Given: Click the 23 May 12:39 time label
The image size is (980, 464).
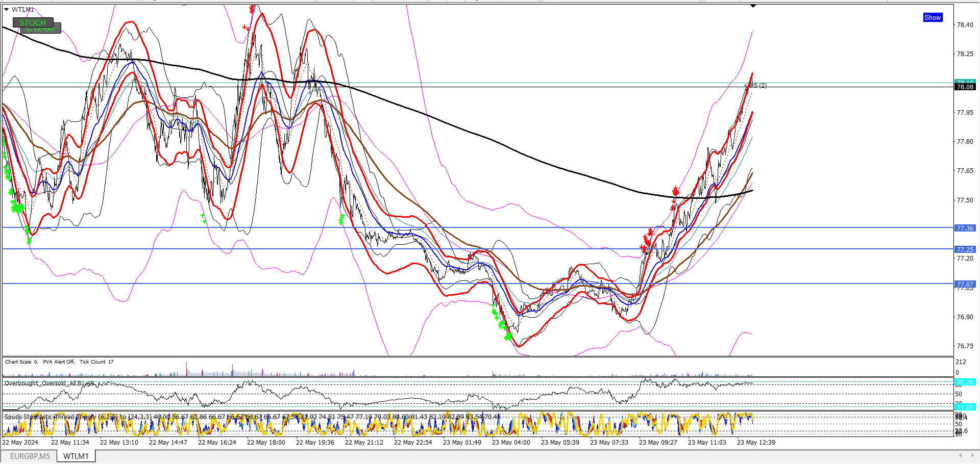Looking at the screenshot, I should click(x=756, y=442).
